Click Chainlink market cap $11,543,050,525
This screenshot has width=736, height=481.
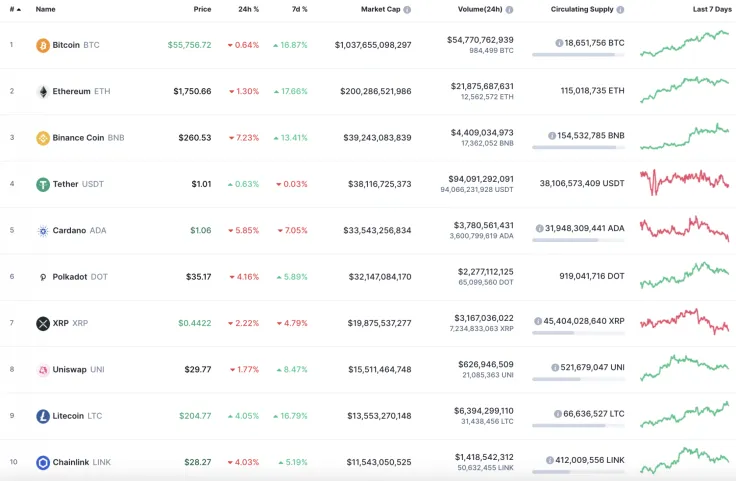[x=379, y=463]
